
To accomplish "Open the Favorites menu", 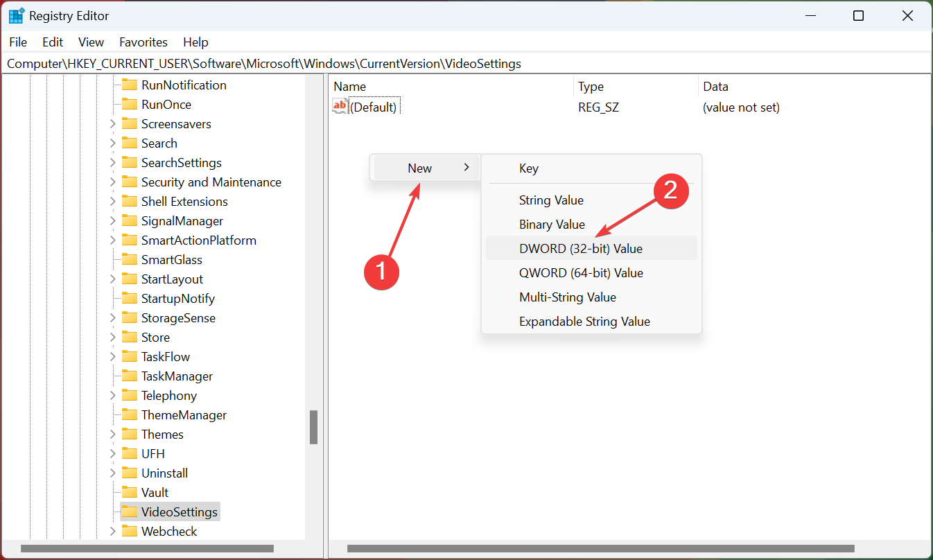I will click(x=143, y=42).
